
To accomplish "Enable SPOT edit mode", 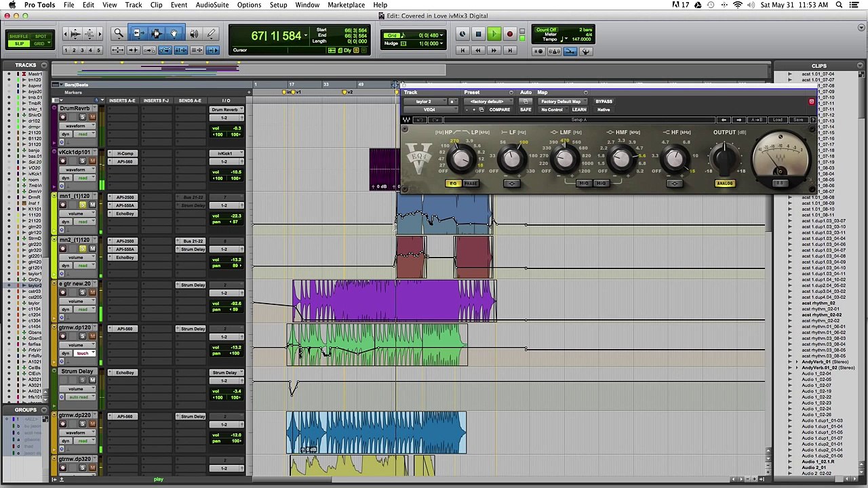I will pos(41,36).
